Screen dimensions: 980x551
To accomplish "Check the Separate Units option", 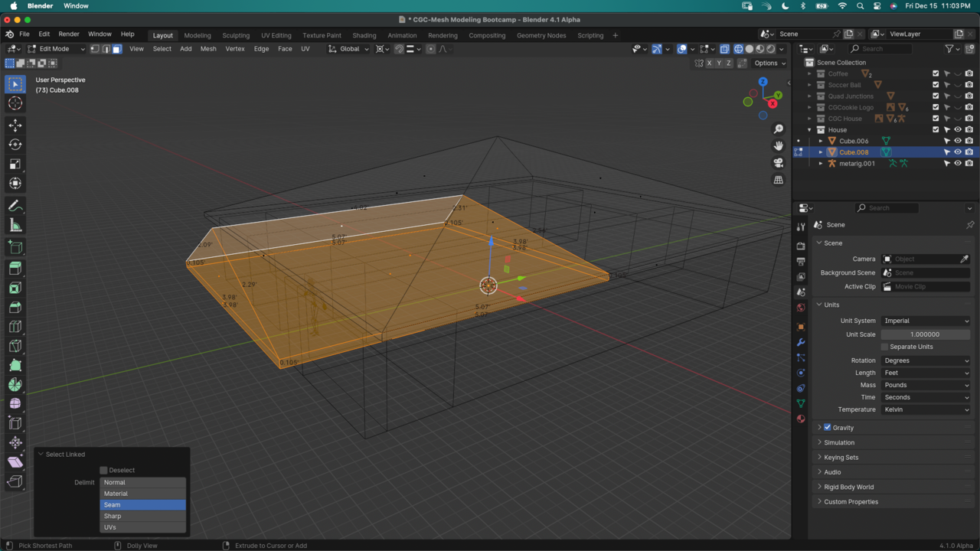I will (x=885, y=347).
